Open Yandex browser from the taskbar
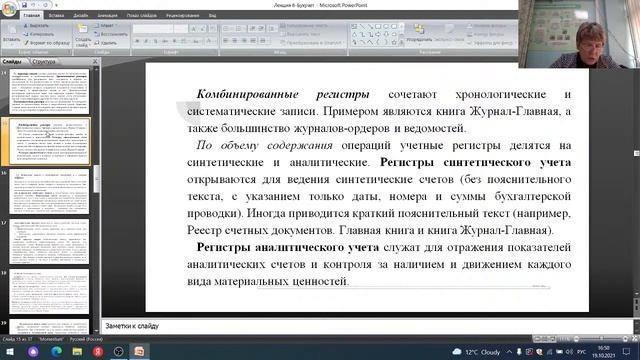This screenshot has height=360, width=640. 98,352
